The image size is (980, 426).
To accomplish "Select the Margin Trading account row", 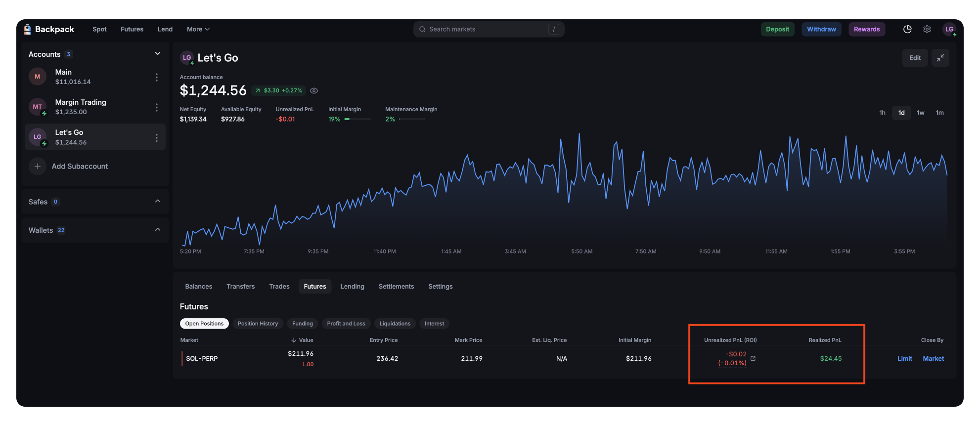I will pos(95,107).
